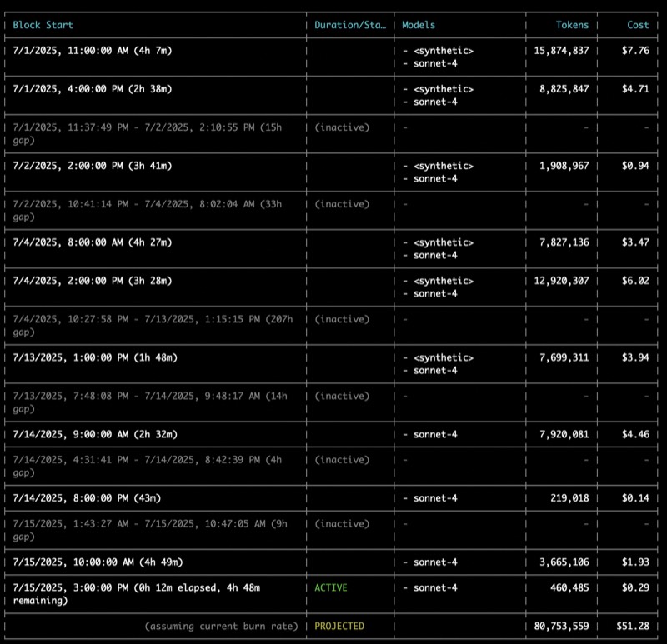Select block 7/13/2025, 1:00:00 PM (1h 48m)

point(95,357)
